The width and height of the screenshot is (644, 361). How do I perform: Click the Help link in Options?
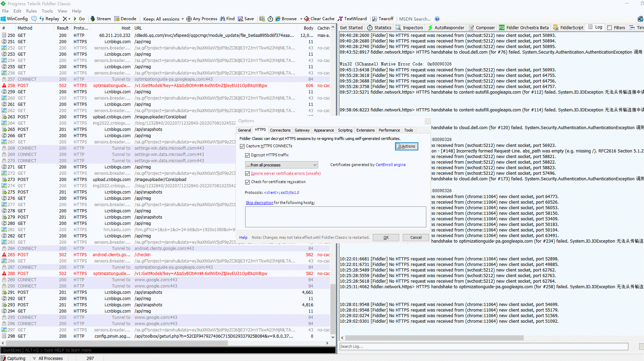(243, 237)
